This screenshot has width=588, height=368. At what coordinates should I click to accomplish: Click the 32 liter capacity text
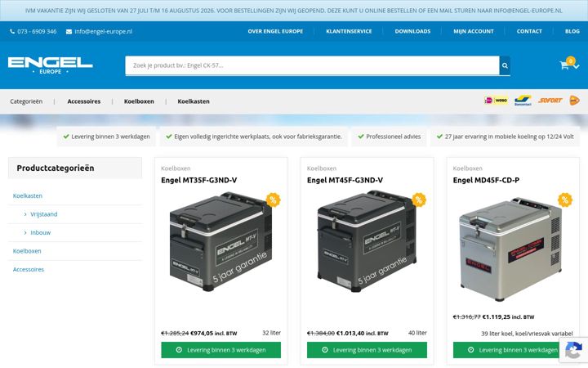pos(271,333)
